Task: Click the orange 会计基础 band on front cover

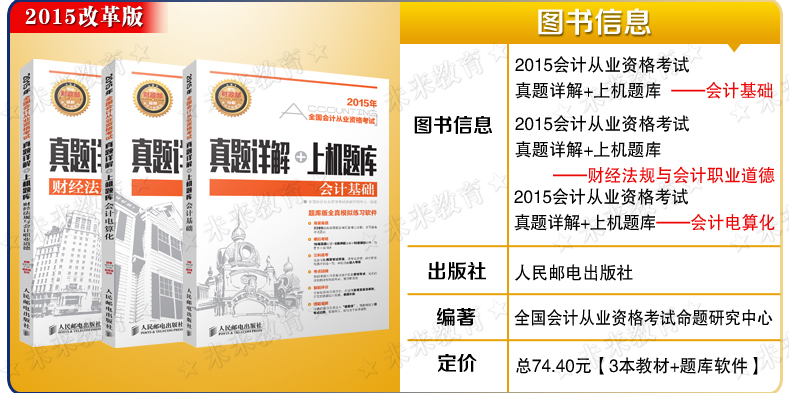Action: pyautogui.click(x=293, y=189)
